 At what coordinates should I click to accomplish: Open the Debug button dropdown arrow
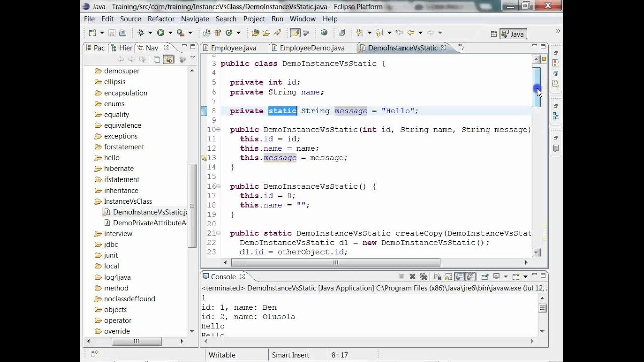150,33
